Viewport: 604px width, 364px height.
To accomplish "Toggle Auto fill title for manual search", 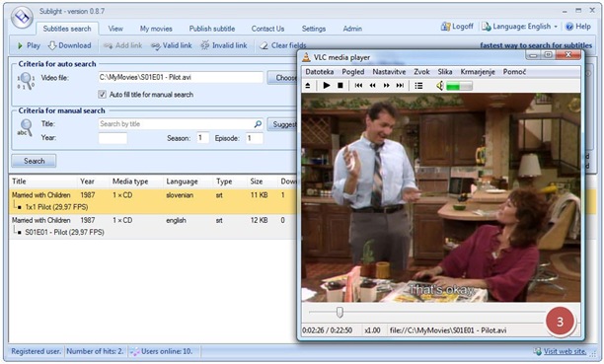I will tap(102, 95).
